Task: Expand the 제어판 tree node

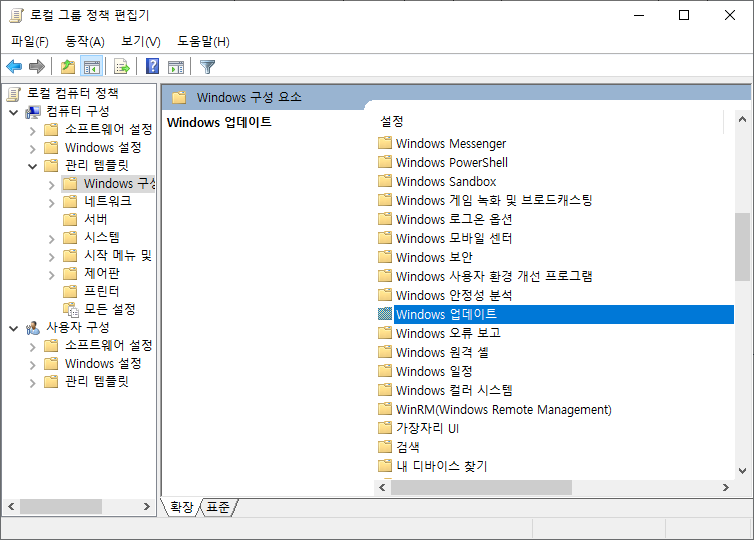Action: coord(51,275)
